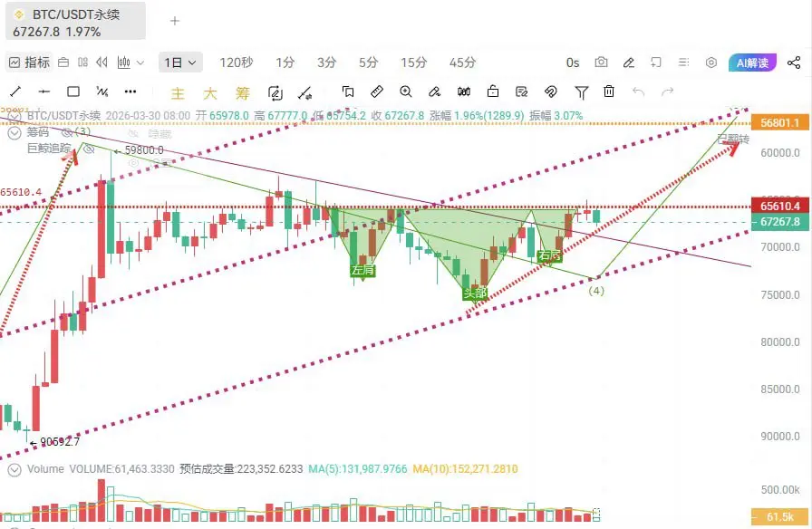Image resolution: width=812 pixels, height=529 pixels.
Task: Click the line settings gear icon
Action: [x=305, y=93]
